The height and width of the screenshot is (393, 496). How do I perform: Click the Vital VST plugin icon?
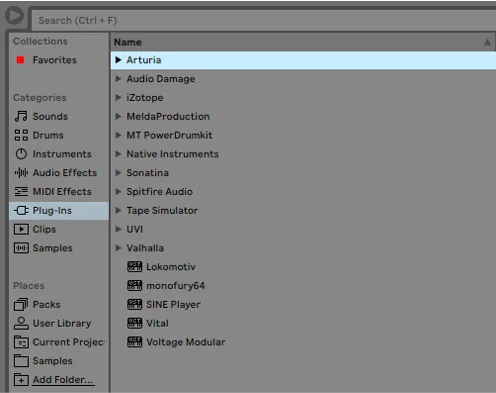point(135,323)
